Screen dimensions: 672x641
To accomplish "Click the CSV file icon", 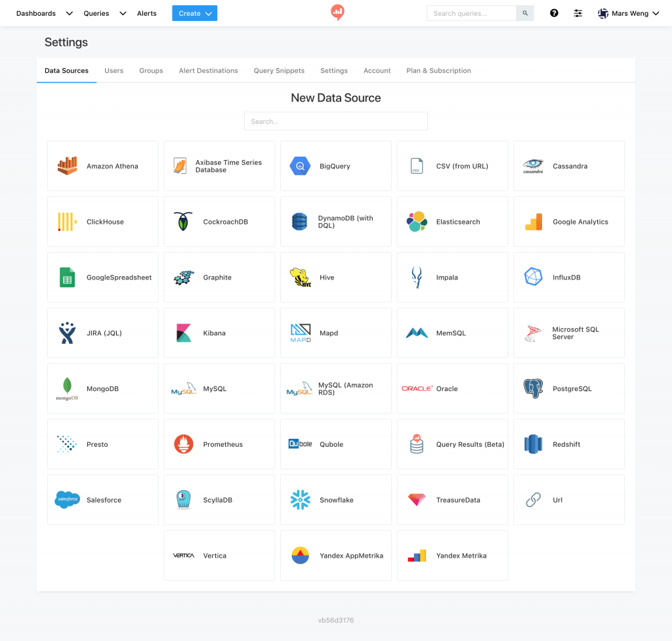I will (417, 166).
